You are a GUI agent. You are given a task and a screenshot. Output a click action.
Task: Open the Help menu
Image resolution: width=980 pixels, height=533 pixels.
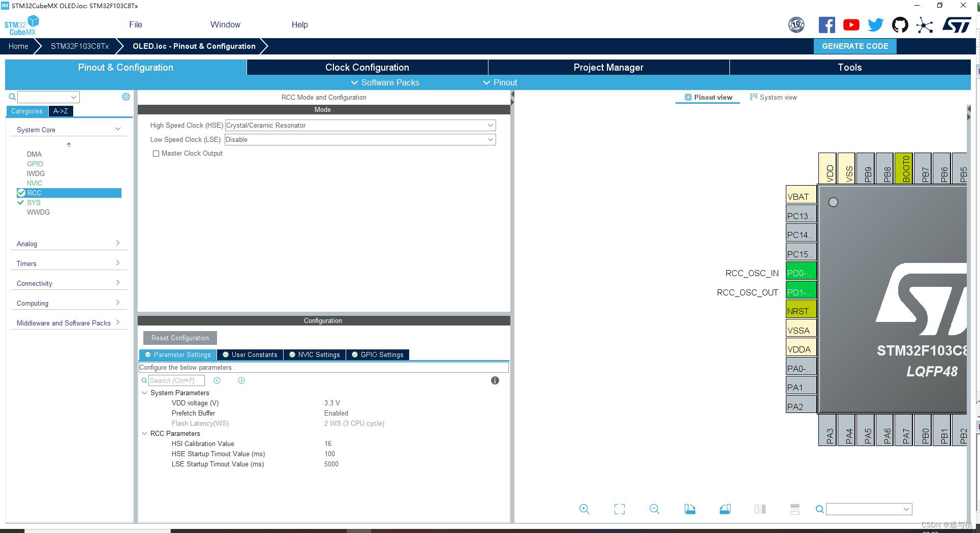point(299,24)
